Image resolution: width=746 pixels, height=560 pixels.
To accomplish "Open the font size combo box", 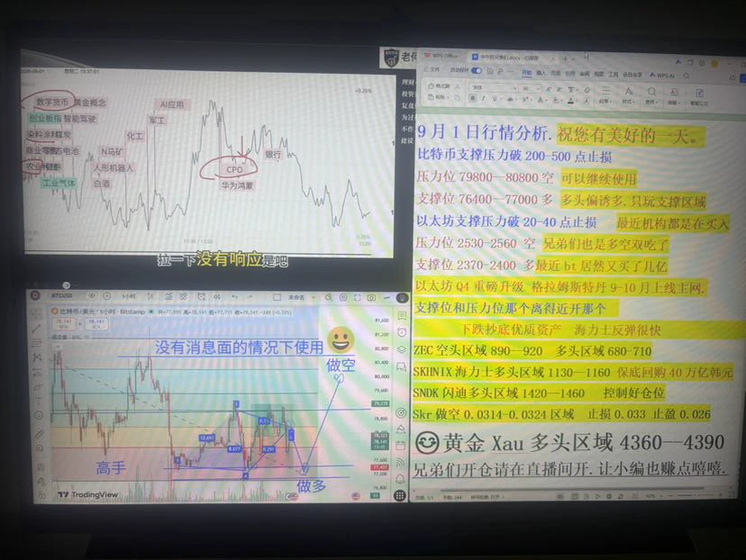I will pyautogui.click(x=530, y=88).
